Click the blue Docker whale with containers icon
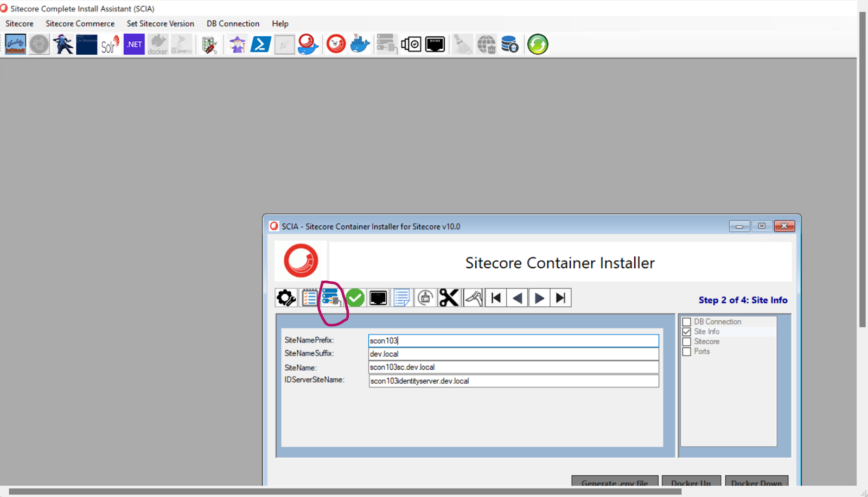The height and width of the screenshot is (497, 868). click(x=360, y=44)
